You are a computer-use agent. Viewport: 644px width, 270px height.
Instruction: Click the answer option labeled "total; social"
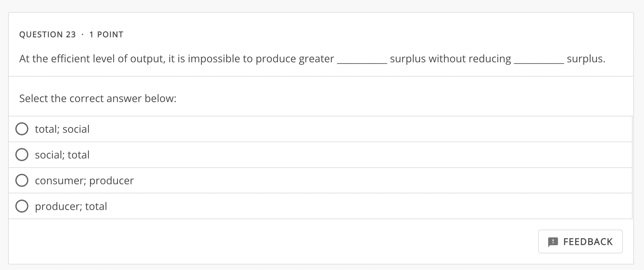(x=62, y=129)
